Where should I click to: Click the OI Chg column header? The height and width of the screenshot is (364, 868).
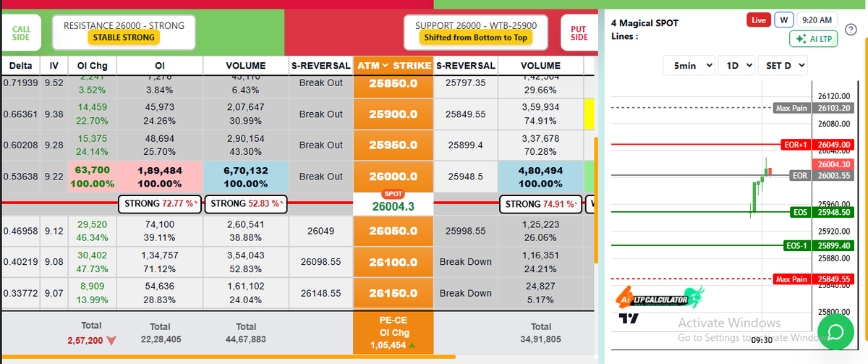click(x=93, y=66)
